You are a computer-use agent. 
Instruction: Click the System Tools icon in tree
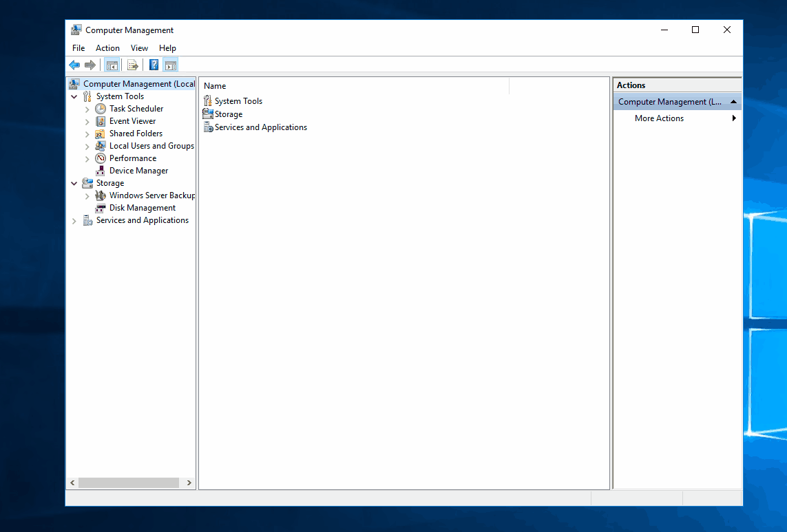coord(87,96)
